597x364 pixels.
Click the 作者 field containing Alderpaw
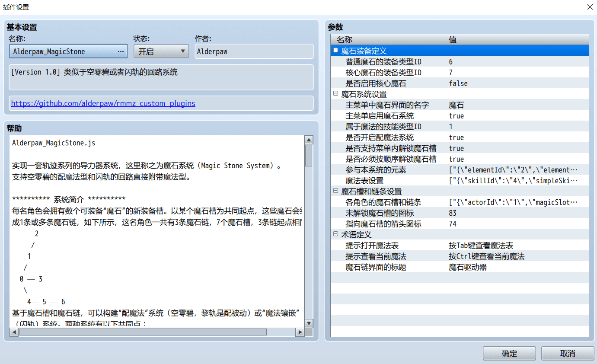tap(254, 51)
